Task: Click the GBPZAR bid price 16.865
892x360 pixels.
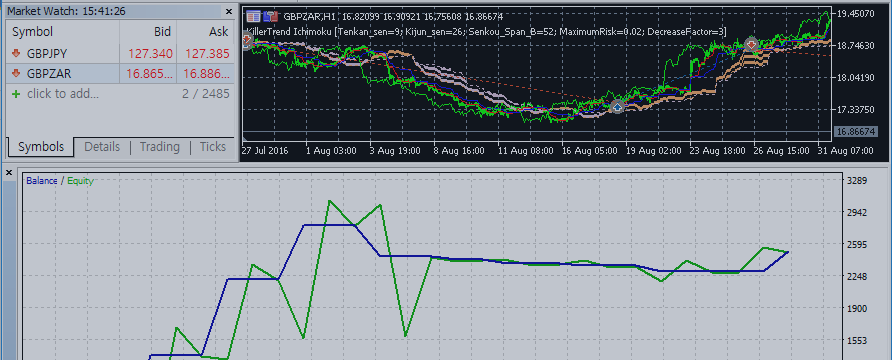Action: (x=150, y=73)
